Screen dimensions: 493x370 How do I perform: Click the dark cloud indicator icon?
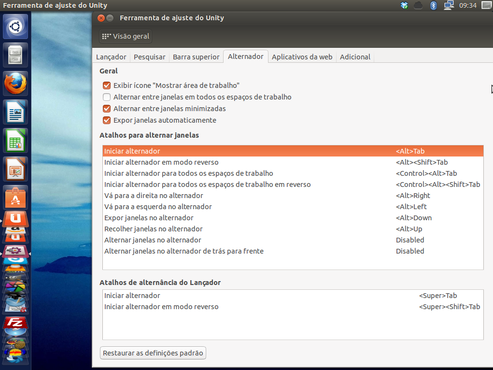coord(418,5)
